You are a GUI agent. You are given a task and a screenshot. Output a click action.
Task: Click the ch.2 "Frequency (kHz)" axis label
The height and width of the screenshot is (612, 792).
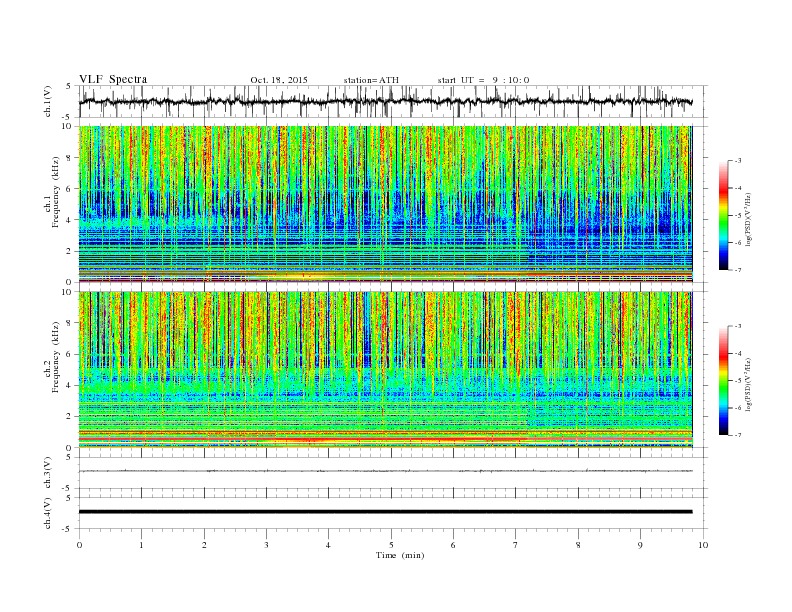55,356
